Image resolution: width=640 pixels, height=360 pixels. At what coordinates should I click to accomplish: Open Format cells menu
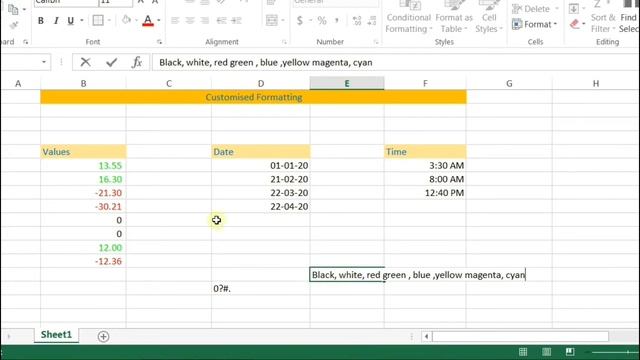535,24
